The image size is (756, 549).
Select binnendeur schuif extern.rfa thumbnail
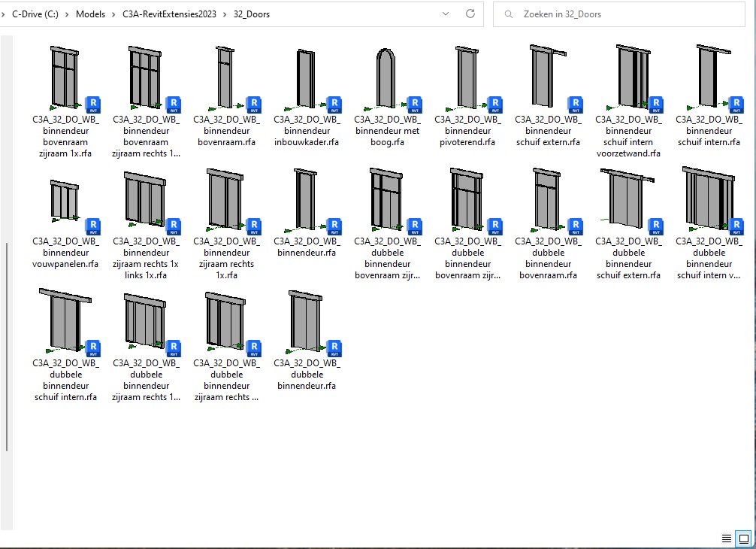coord(548,78)
